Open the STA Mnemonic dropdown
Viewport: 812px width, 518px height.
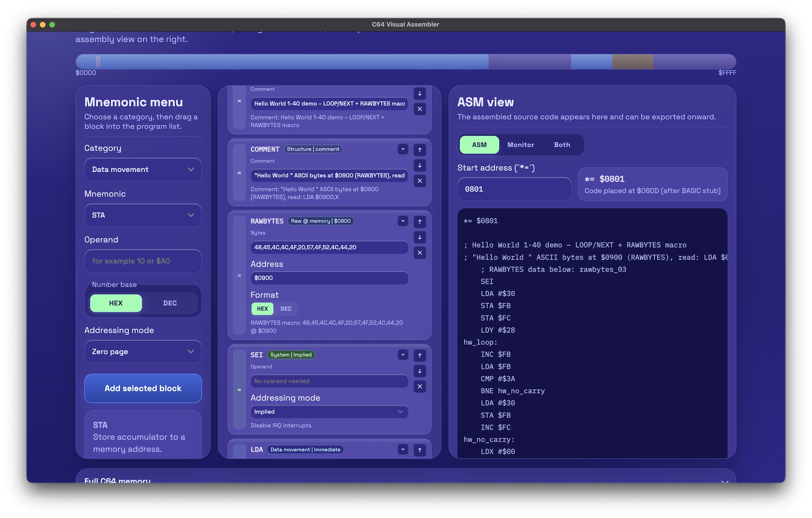(143, 215)
